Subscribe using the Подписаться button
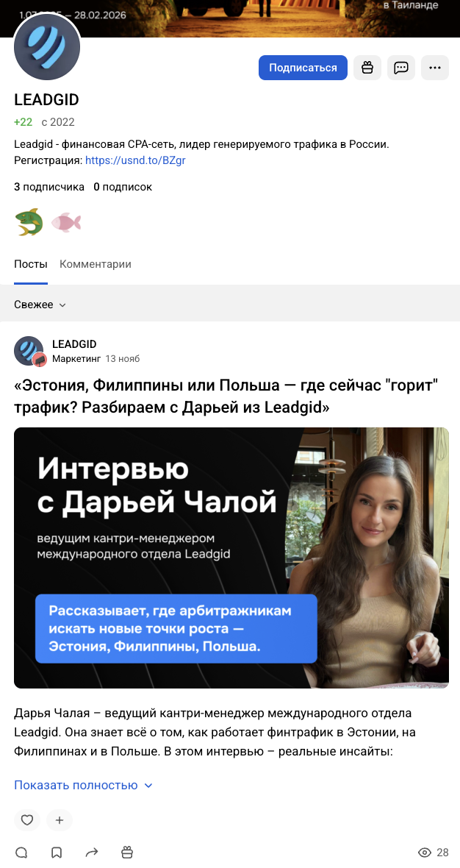 coord(303,68)
